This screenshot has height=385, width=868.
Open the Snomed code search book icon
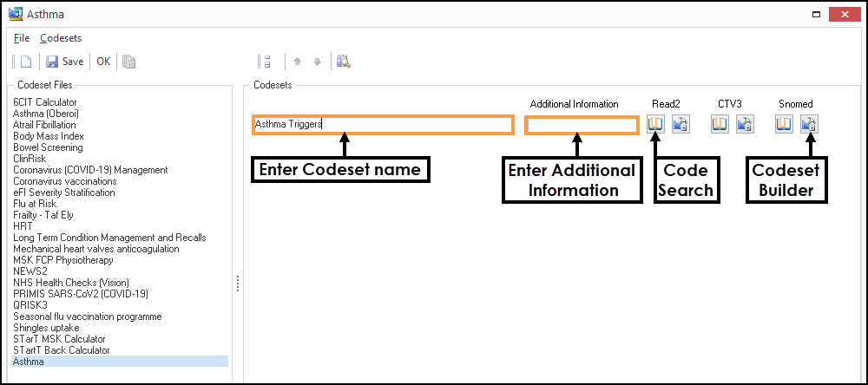pyautogui.click(x=784, y=125)
